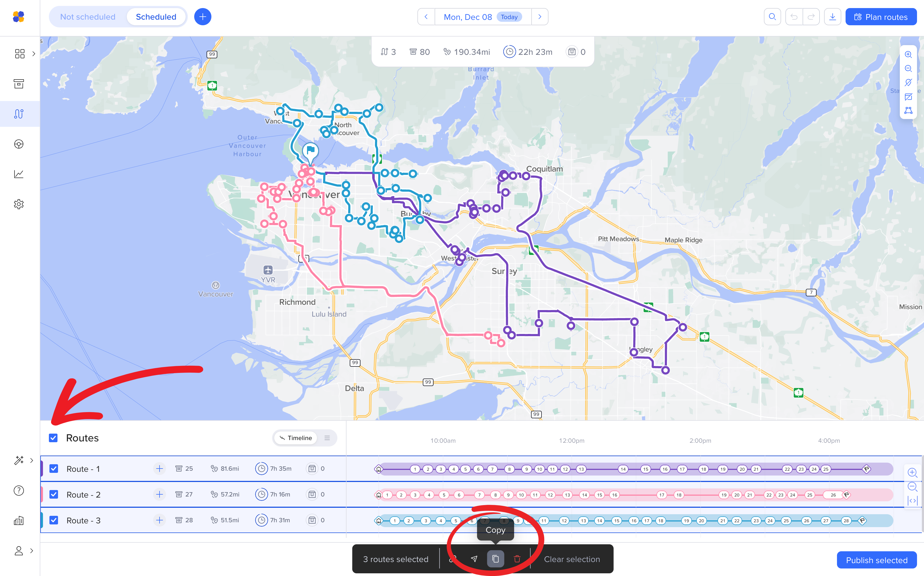Image resolution: width=924 pixels, height=576 pixels.
Task: Zoom in on the map
Action: click(x=908, y=55)
